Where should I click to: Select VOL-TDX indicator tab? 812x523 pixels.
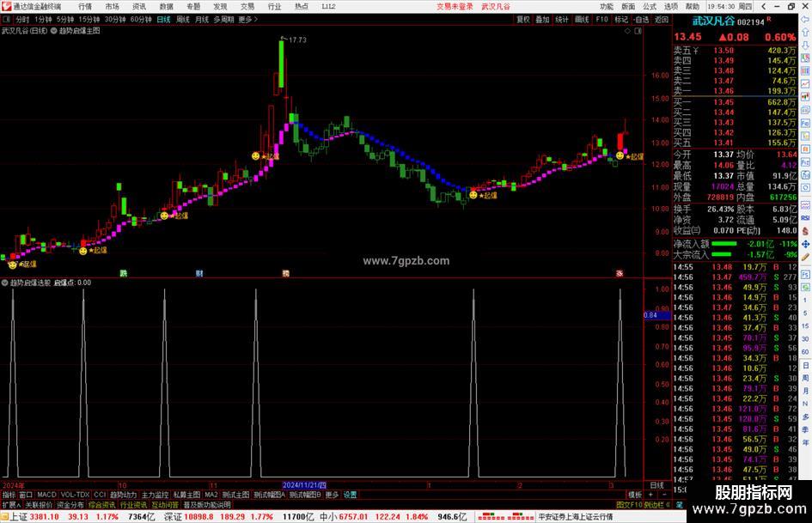click(75, 495)
